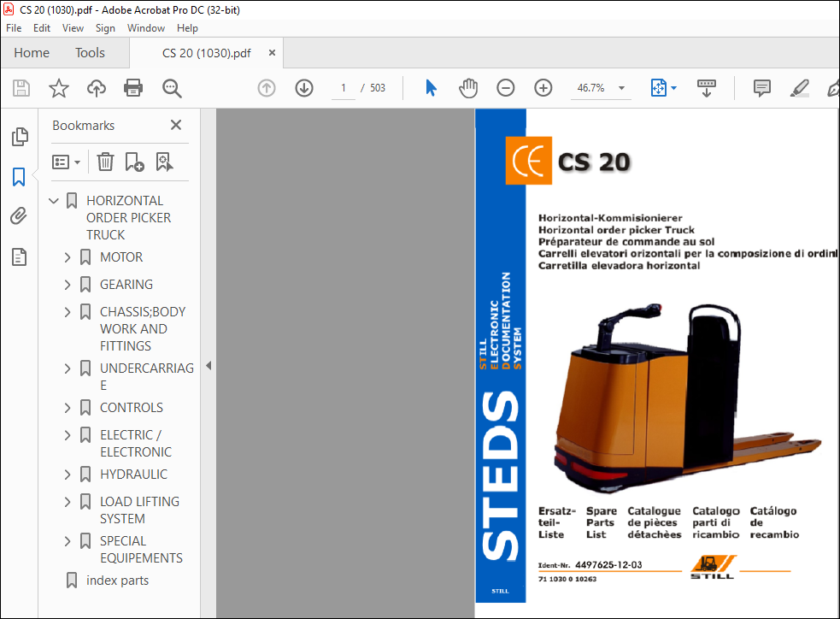840x619 pixels.
Task: Open the View menu
Action: [x=73, y=28]
